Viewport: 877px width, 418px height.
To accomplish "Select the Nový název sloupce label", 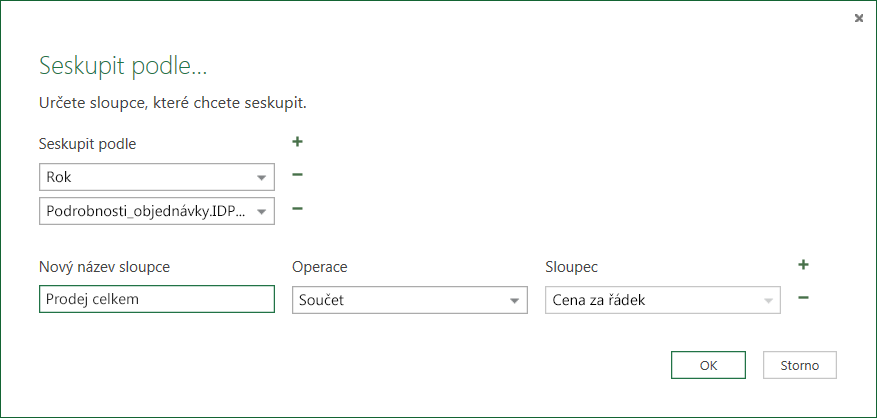I will coord(104,267).
